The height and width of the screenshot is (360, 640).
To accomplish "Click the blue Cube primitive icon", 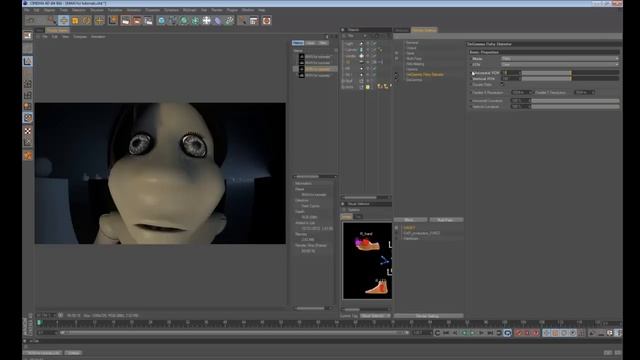I will [162, 20].
